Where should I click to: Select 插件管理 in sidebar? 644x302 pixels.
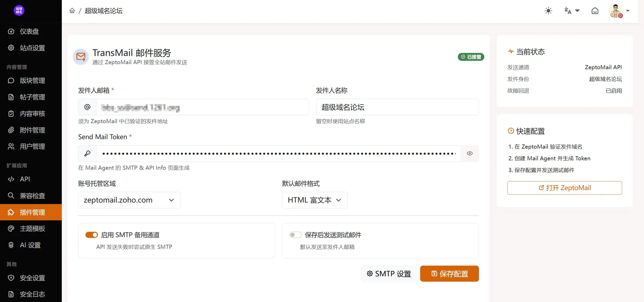pos(31,212)
